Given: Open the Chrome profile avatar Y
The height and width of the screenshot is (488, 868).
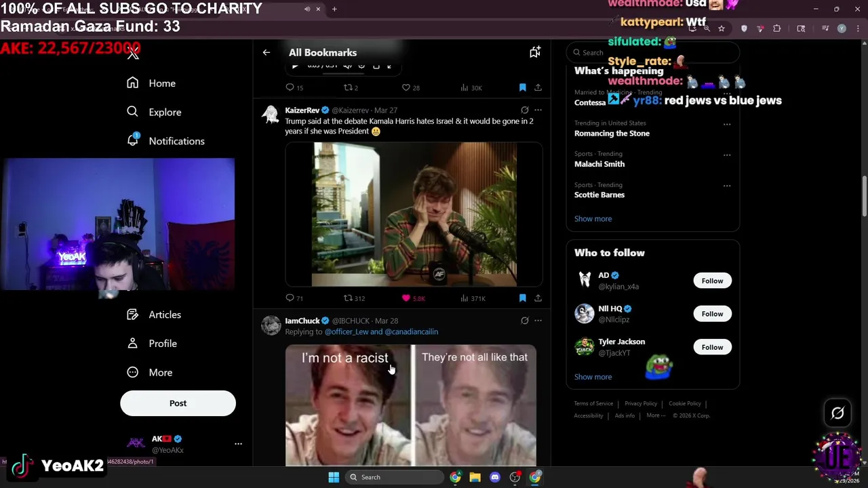Looking at the screenshot, I should click(x=842, y=28).
